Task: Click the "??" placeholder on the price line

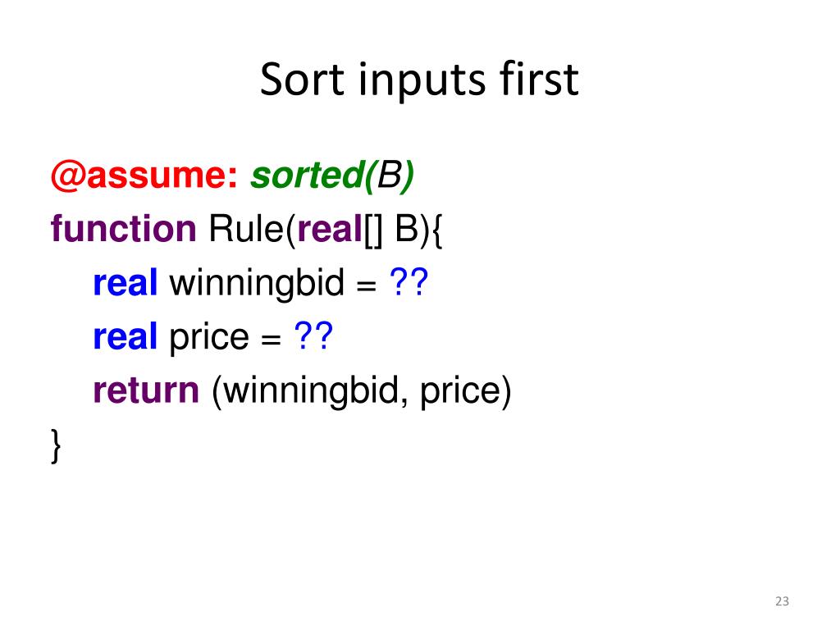Action: (311, 336)
